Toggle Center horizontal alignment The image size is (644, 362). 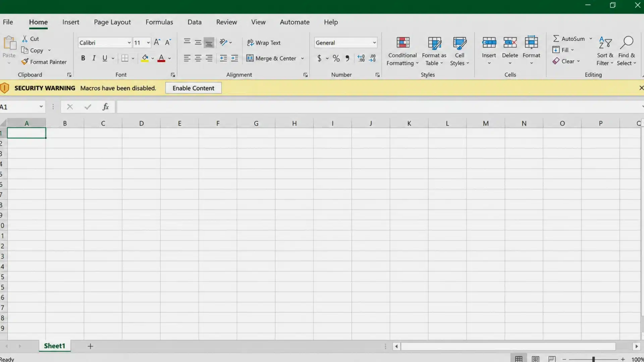click(198, 58)
